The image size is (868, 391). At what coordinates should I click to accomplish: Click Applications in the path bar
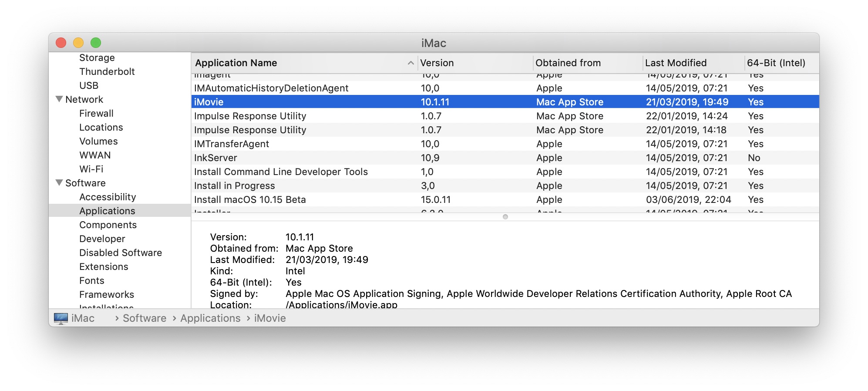point(210,318)
